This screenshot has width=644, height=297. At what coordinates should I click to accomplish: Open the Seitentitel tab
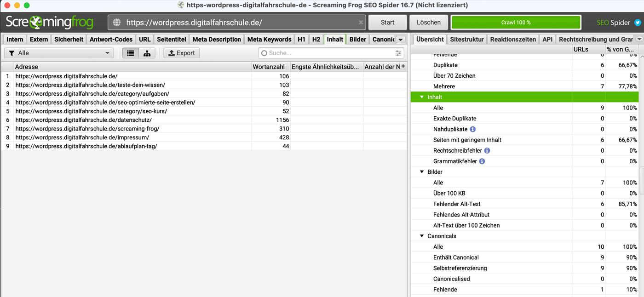(171, 39)
